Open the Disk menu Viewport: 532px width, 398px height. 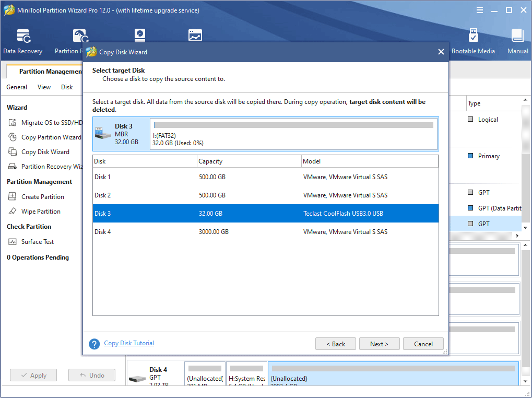click(67, 87)
